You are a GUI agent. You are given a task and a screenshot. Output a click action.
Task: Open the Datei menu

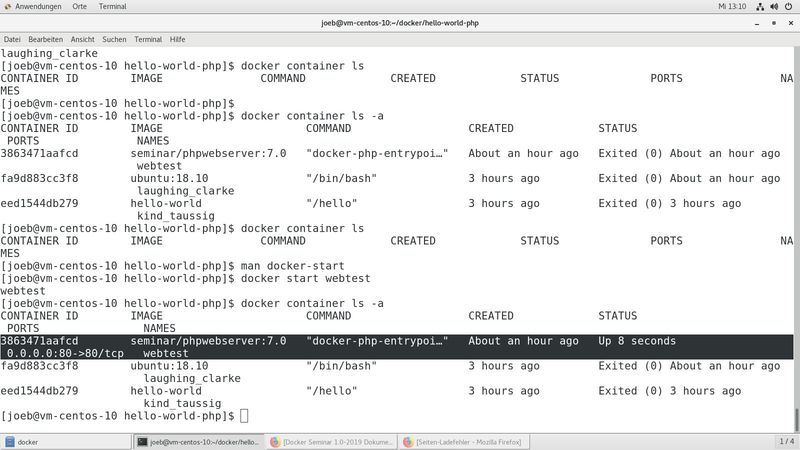pos(12,39)
